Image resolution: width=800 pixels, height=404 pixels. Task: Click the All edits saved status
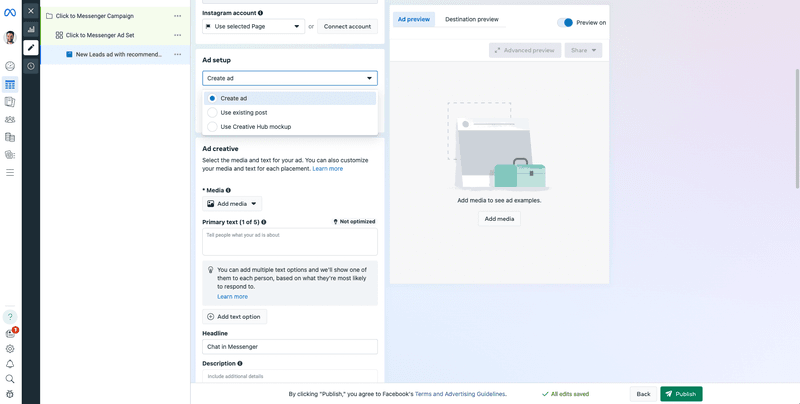(565, 394)
